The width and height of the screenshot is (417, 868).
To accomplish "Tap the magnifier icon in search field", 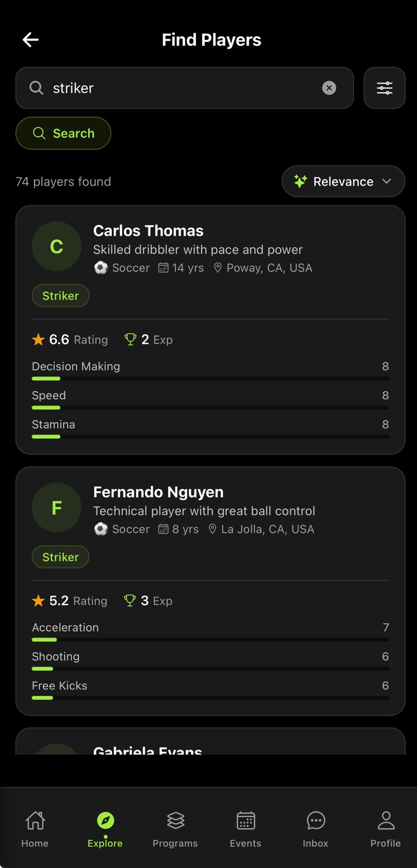I will click(36, 88).
